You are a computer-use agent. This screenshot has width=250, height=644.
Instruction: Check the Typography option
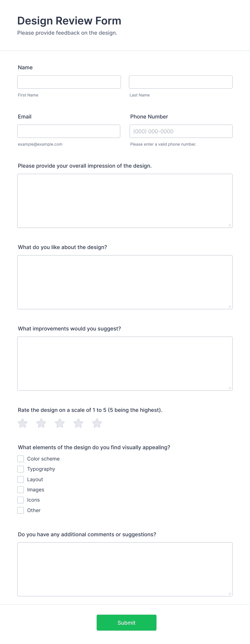click(21, 469)
